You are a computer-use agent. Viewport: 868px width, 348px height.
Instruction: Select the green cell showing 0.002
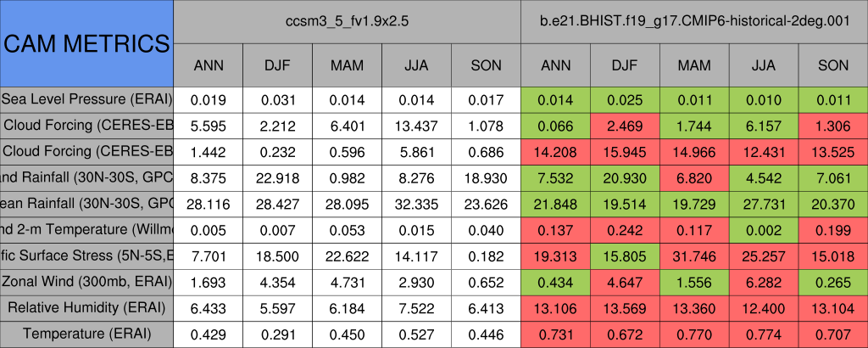(764, 230)
